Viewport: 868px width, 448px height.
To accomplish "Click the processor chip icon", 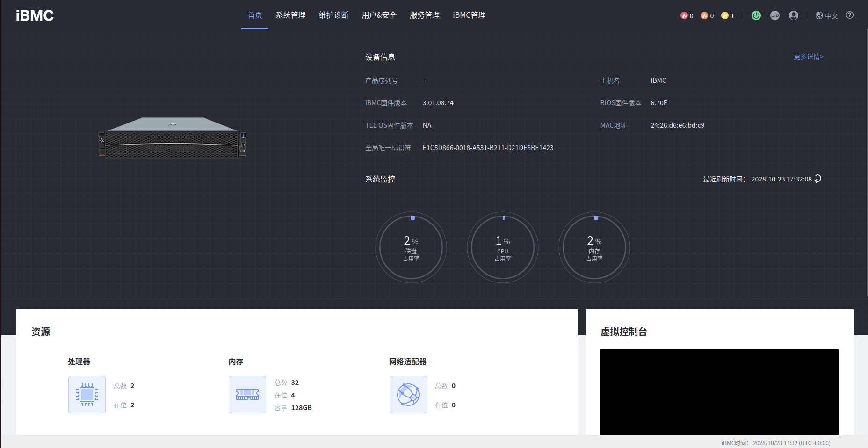I will (x=87, y=395).
